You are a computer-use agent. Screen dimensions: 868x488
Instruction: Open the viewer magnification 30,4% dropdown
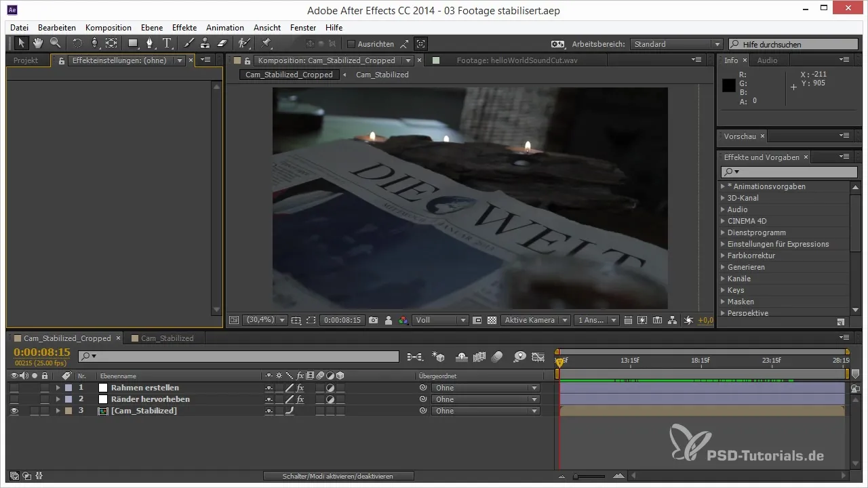[x=266, y=320]
